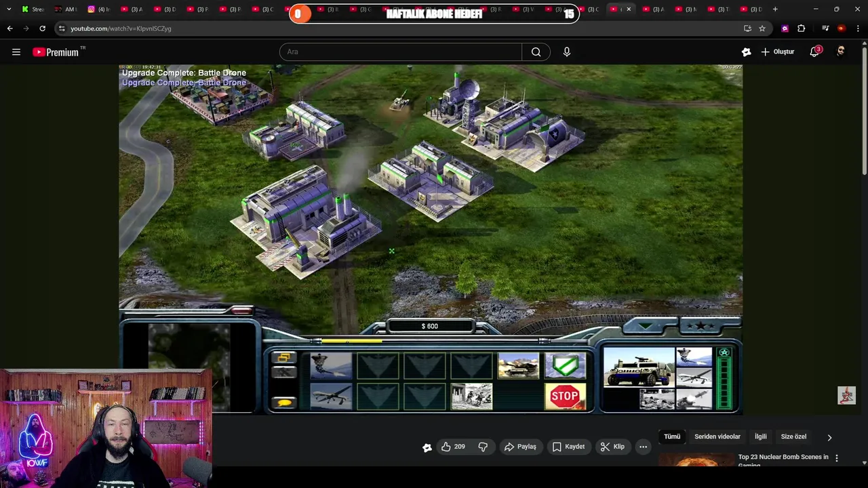The width and height of the screenshot is (868, 488).
Task: Show next chips with the right arrow
Action: pyautogui.click(x=829, y=438)
